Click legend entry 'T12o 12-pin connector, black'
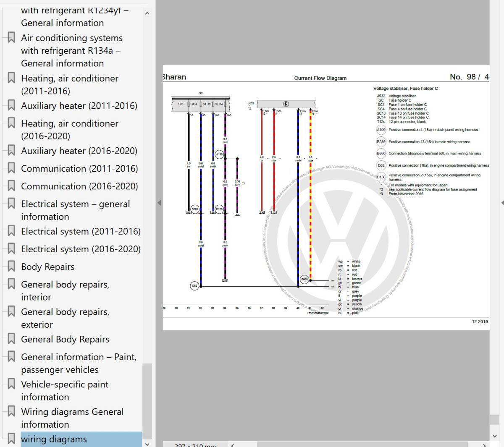504x447 pixels. (x=401, y=122)
